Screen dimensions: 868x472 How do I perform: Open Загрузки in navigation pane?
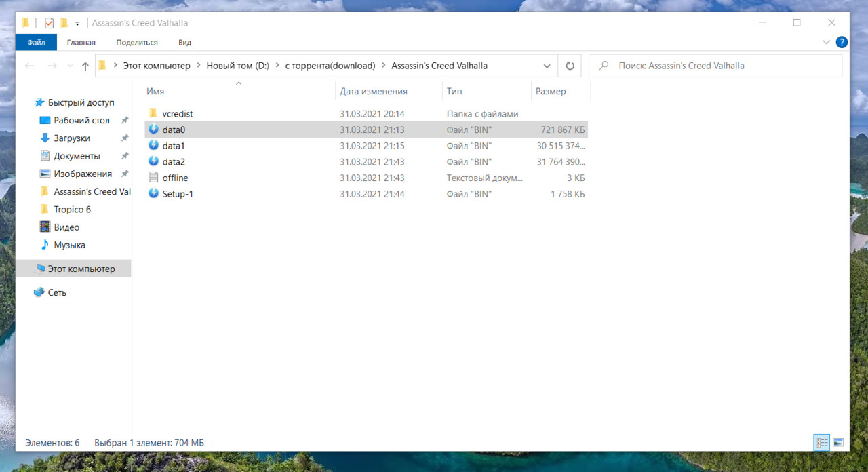(x=72, y=138)
